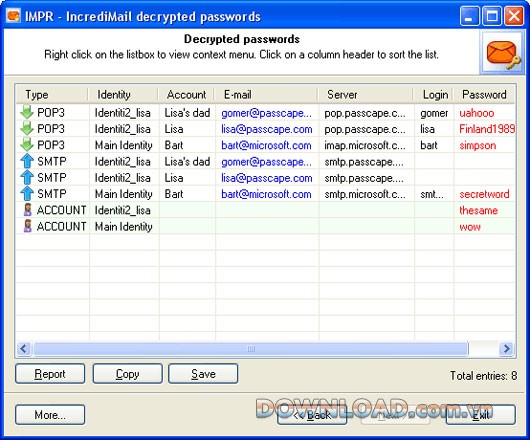Click the Copy button

point(127,374)
